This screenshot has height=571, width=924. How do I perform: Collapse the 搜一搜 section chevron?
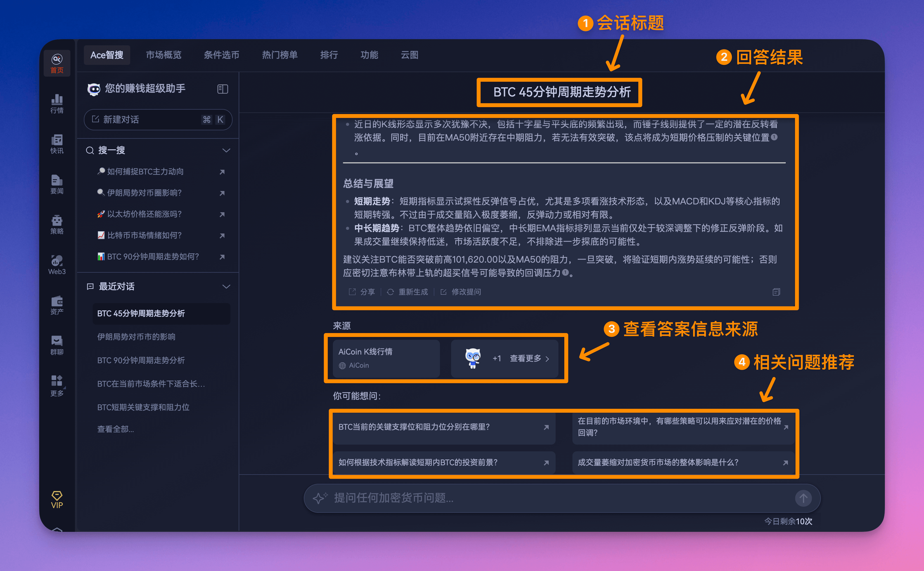[226, 150]
